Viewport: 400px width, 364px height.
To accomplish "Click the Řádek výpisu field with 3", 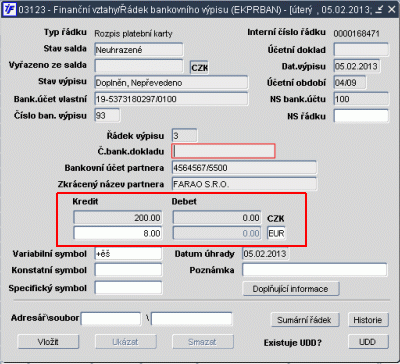I will click(x=184, y=136).
